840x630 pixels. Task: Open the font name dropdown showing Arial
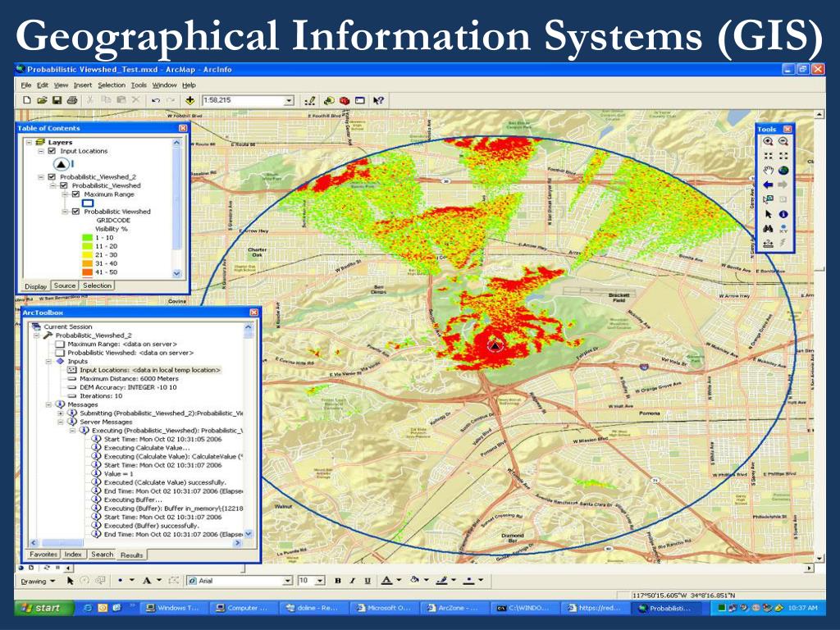288,581
